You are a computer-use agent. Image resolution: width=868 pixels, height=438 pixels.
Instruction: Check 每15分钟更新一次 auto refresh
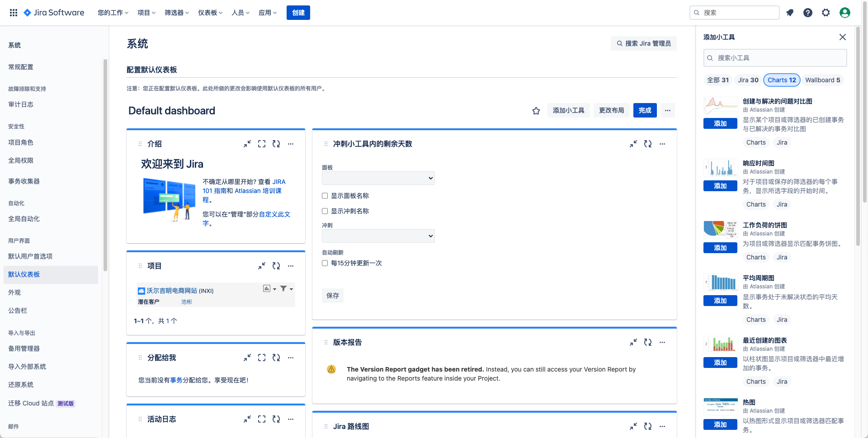(325, 263)
